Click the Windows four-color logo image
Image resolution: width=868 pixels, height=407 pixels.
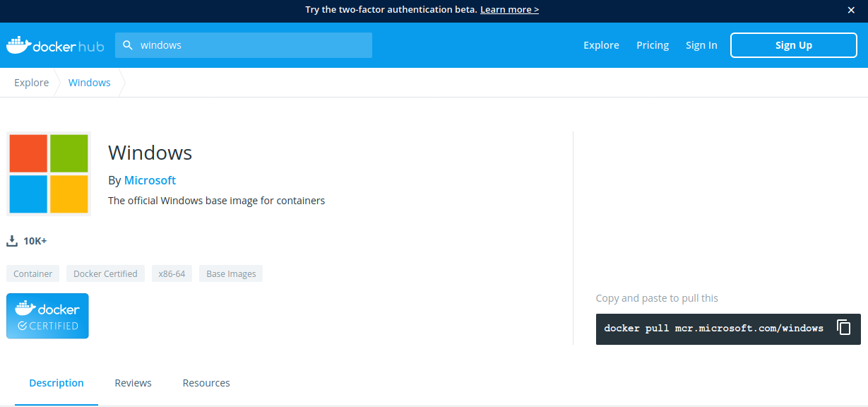pyautogui.click(x=49, y=174)
